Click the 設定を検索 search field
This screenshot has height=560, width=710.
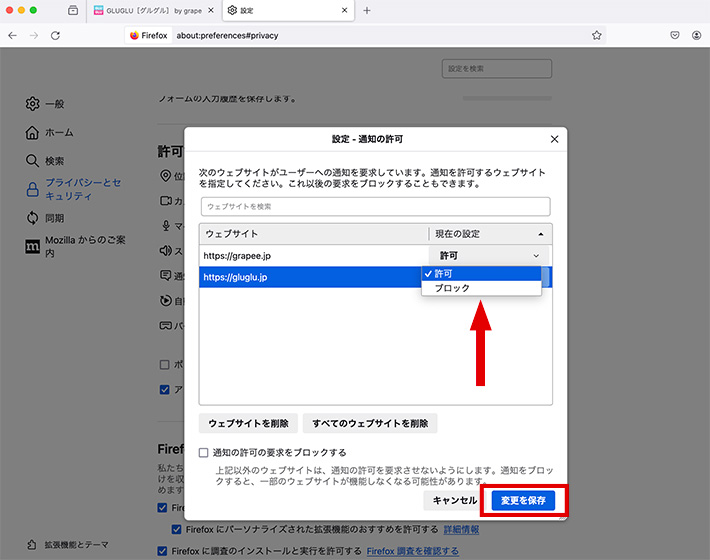497,69
